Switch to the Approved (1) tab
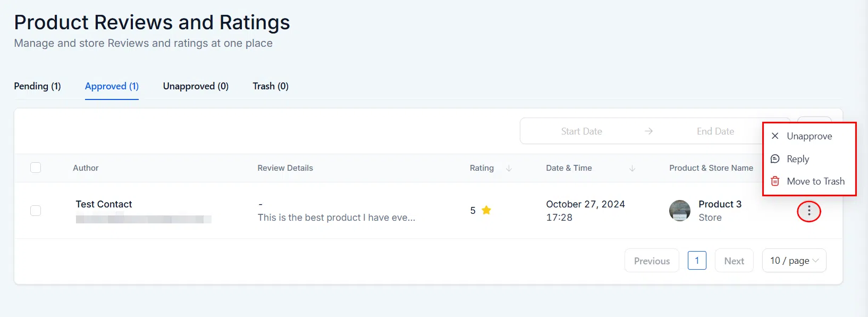 tap(112, 86)
